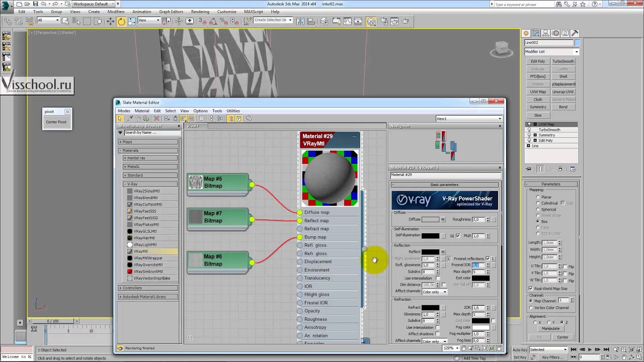Expand the Controllers group

coord(148,288)
